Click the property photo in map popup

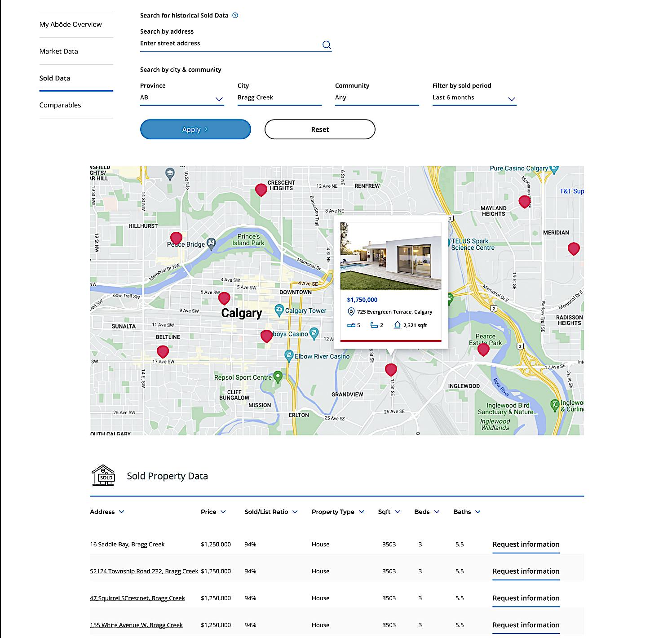(391, 256)
